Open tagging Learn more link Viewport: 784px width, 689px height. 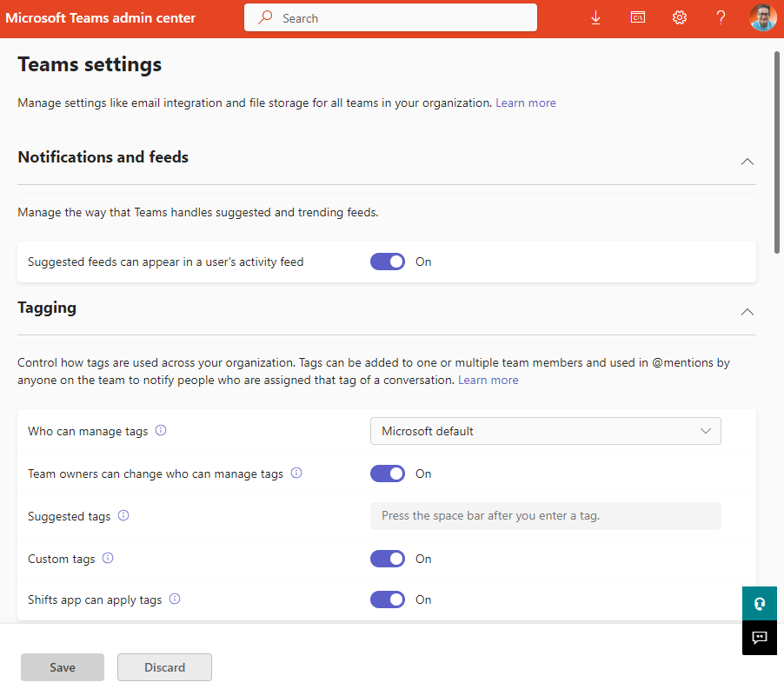point(488,380)
